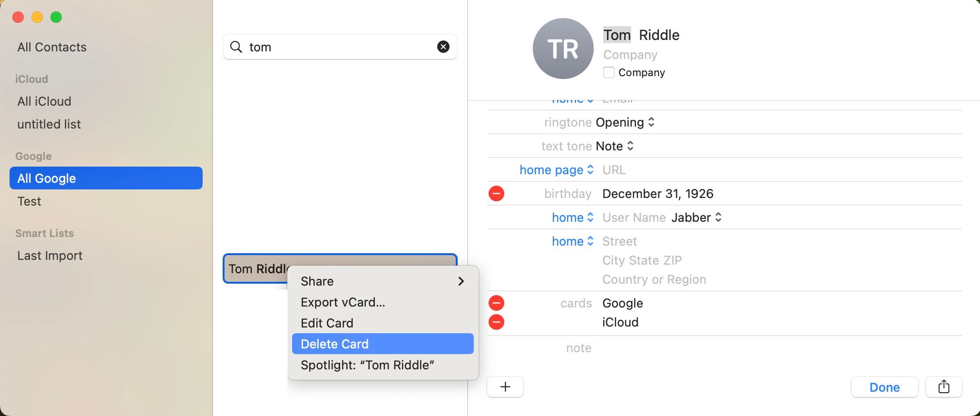Choose Delete Card from the context menu
Image resolution: width=980 pixels, height=416 pixels.
point(383,344)
